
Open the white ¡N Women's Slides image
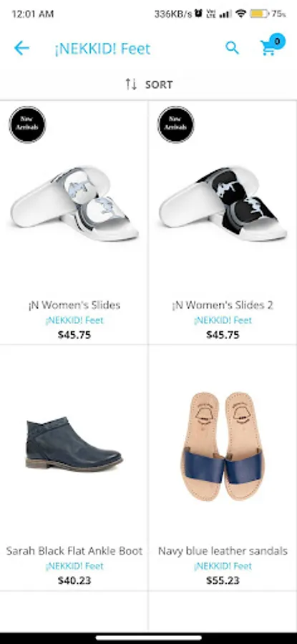[74, 203]
